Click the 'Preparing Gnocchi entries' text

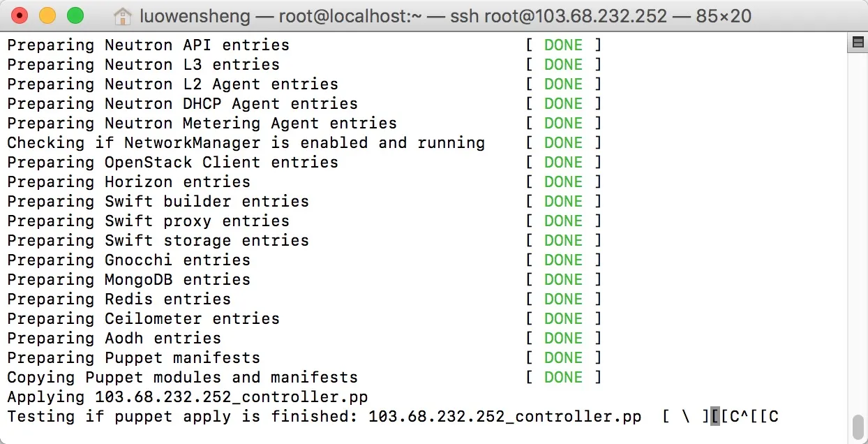(128, 260)
